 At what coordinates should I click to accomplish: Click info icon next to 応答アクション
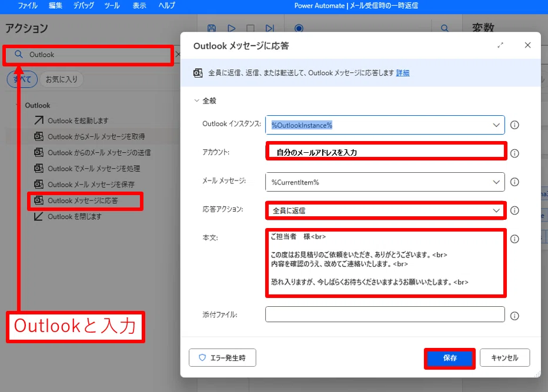pyautogui.click(x=514, y=210)
